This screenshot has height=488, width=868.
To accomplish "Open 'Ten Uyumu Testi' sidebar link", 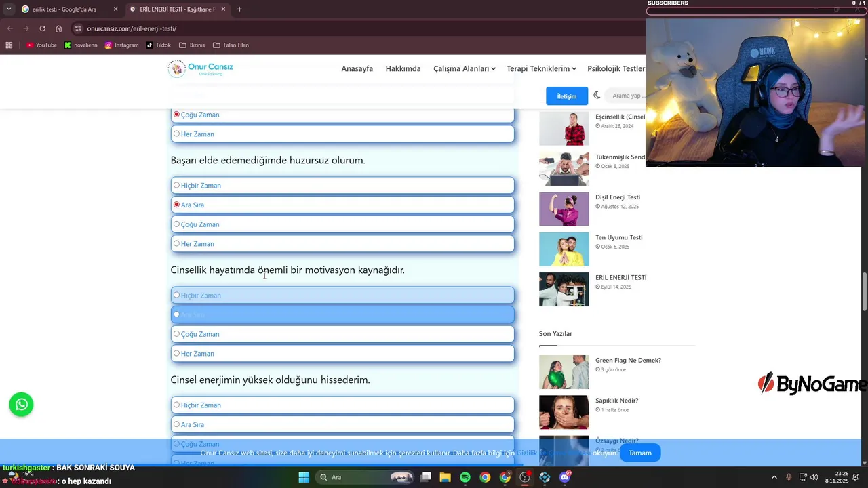I will click(619, 237).
